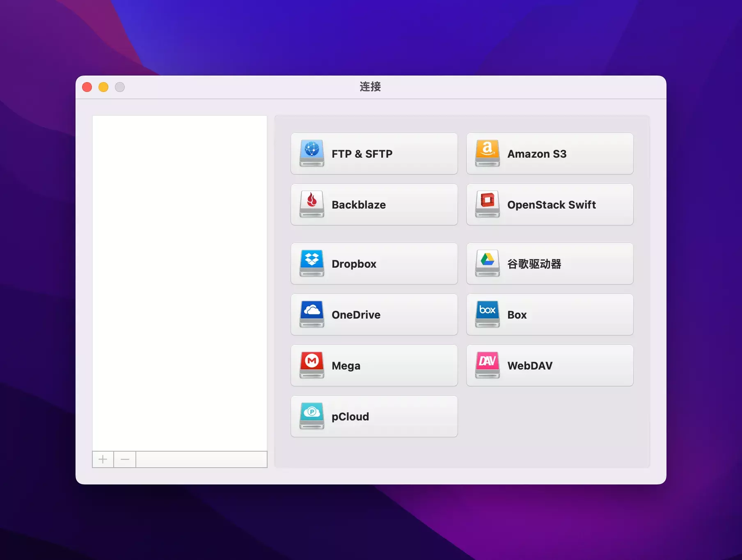
Task: Close the 连接 window
Action: (x=87, y=87)
